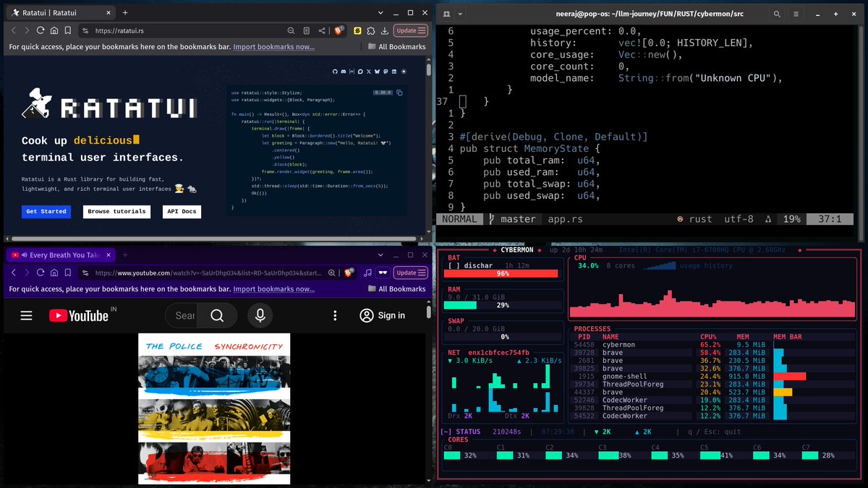Open zoom magnifier in ratatui.rs address bar
This screenshot has width=868, height=488.
(292, 30)
